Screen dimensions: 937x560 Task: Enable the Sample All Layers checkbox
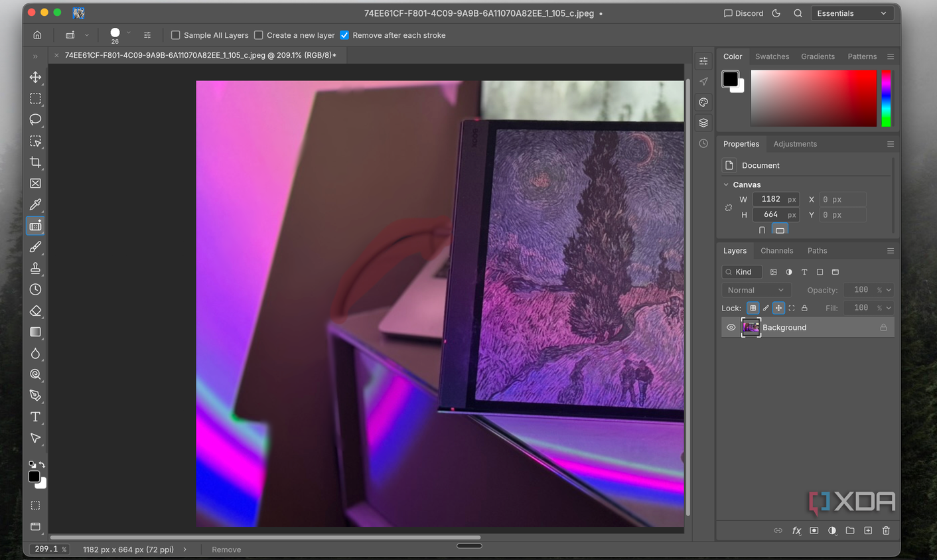[176, 35]
